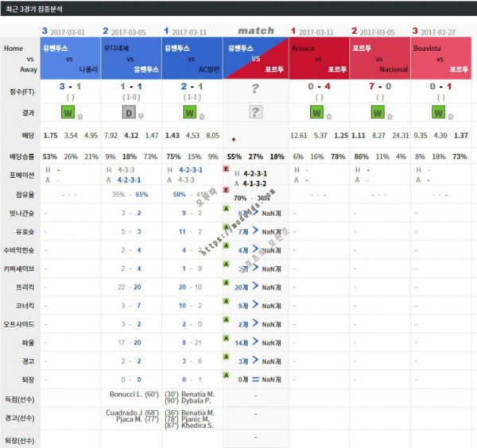Viewport: 477px width, 448px height.
Task: Click the odds value 1.75
Action: pyautogui.click(x=51, y=136)
